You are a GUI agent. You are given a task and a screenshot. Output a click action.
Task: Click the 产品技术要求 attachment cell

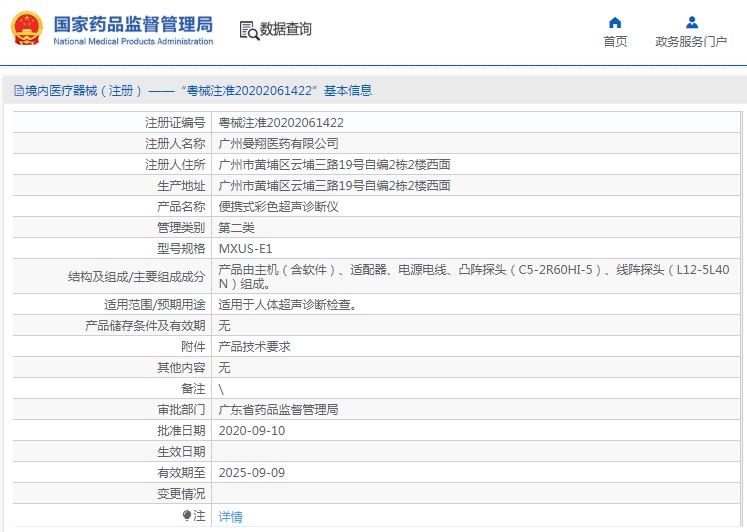476,346
